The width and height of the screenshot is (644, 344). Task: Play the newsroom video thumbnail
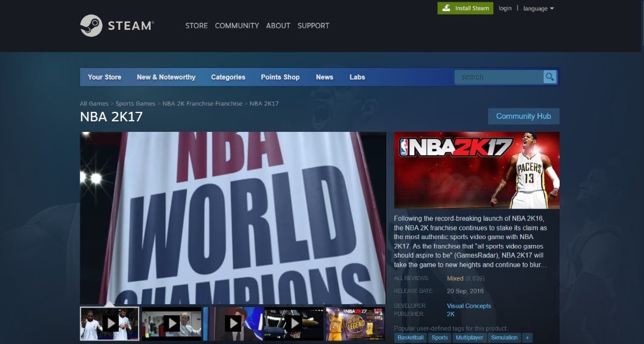(x=233, y=323)
